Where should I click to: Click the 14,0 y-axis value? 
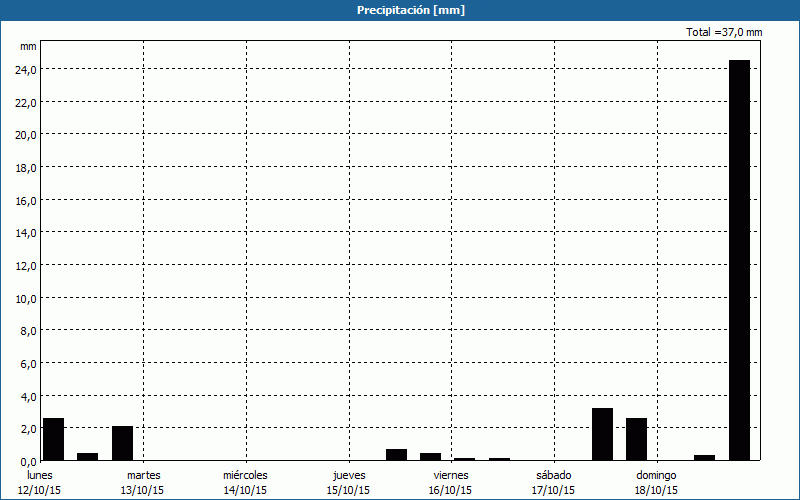click(x=26, y=233)
